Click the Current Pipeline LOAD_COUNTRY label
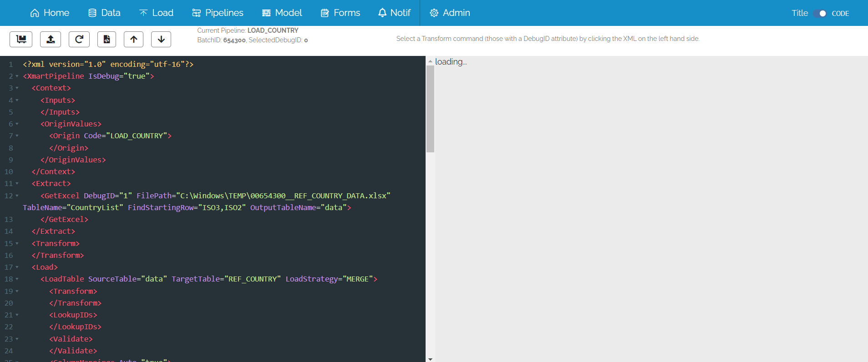 point(248,30)
